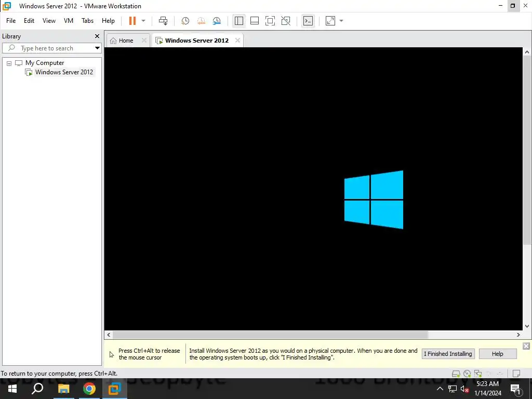
Task: Click the network adapter status icon
Action: pos(478,374)
